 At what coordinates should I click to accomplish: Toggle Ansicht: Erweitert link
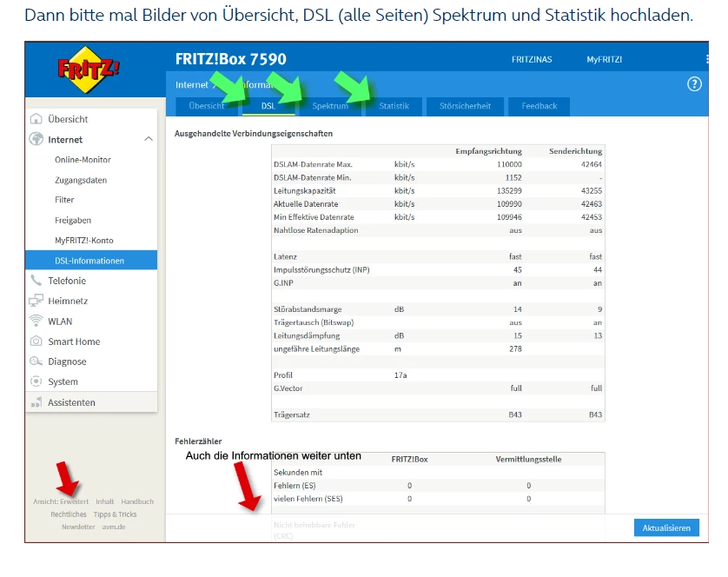pos(61,501)
